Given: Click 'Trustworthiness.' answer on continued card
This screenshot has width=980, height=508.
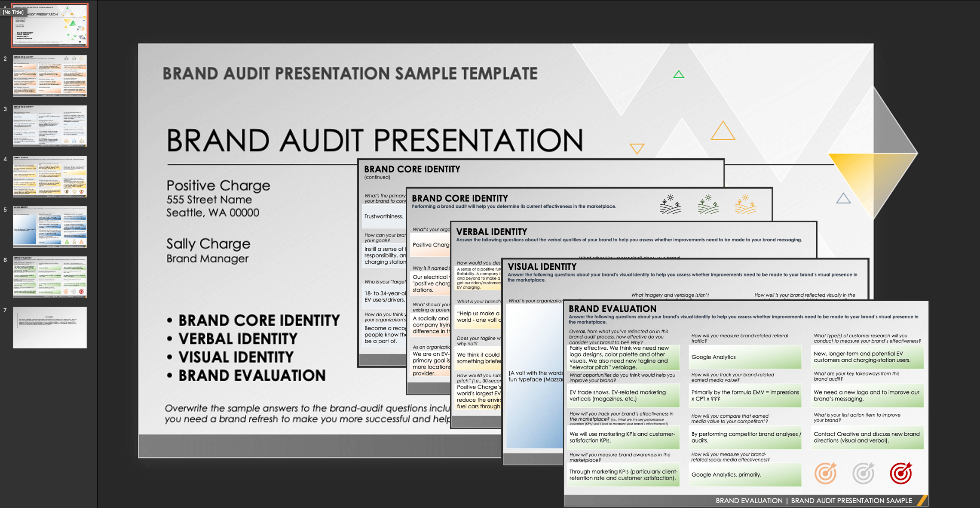Looking at the screenshot, I should click(383, 216).
